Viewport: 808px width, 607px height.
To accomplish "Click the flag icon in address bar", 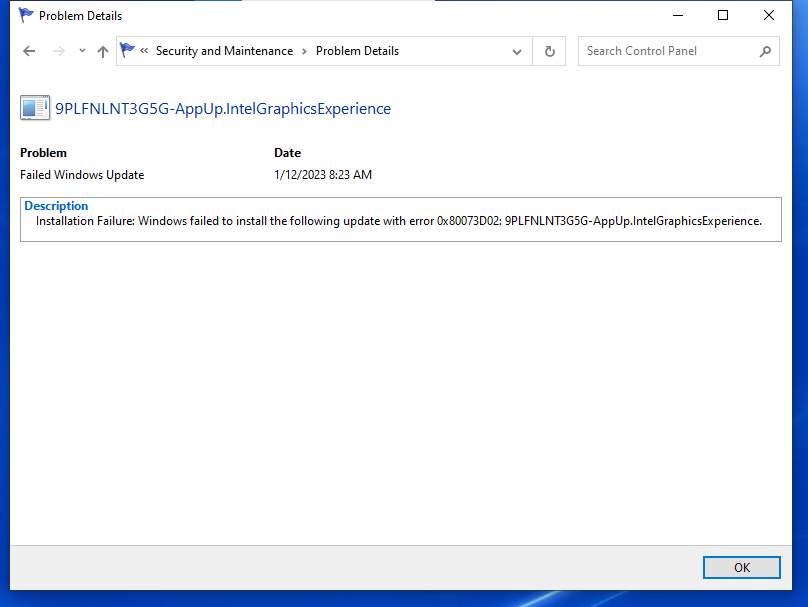I will coord(127,50).
